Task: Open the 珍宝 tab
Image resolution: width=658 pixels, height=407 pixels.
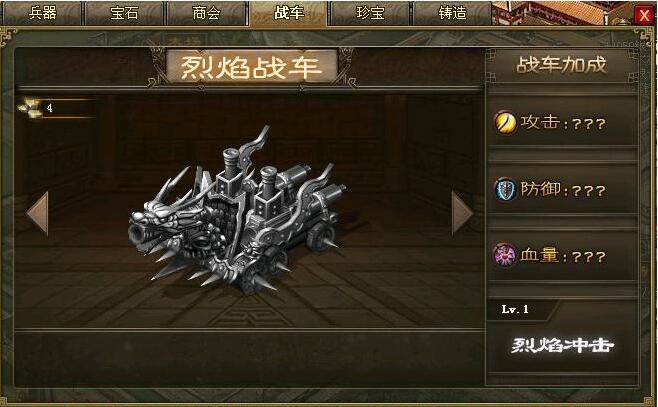Action: coord(370,13)
